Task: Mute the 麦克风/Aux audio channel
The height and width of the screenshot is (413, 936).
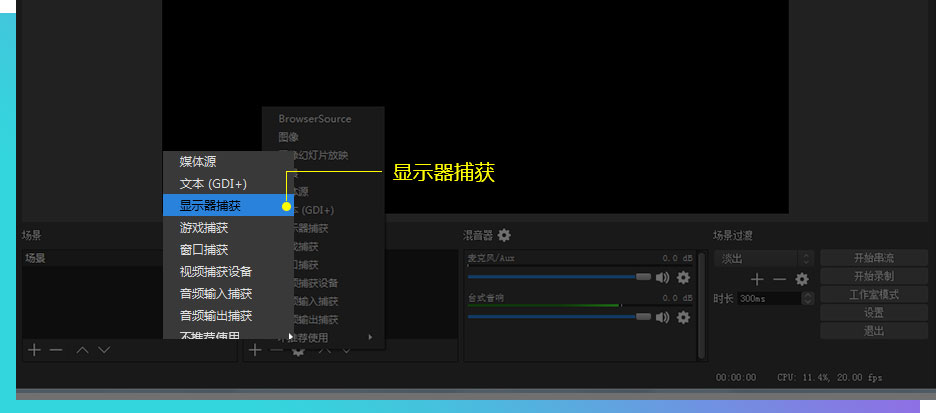Action: [x=663, y=277]
